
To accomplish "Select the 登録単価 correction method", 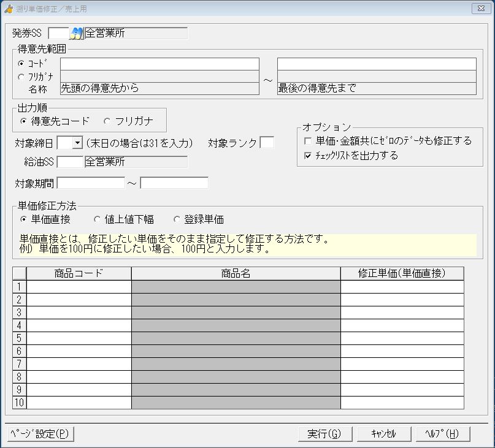I will (x=177, y=219).
